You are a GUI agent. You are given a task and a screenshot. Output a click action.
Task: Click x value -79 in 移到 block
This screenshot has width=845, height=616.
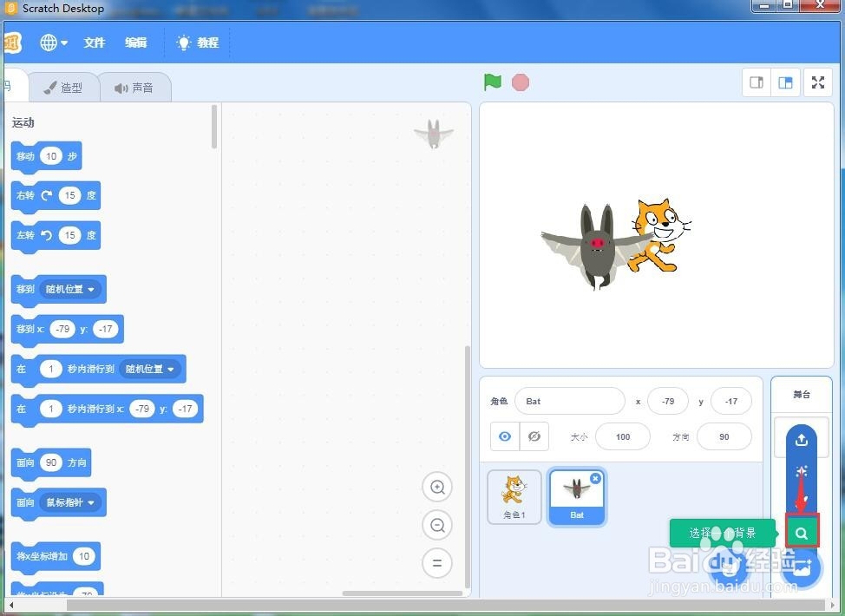(x=62, y=329)
